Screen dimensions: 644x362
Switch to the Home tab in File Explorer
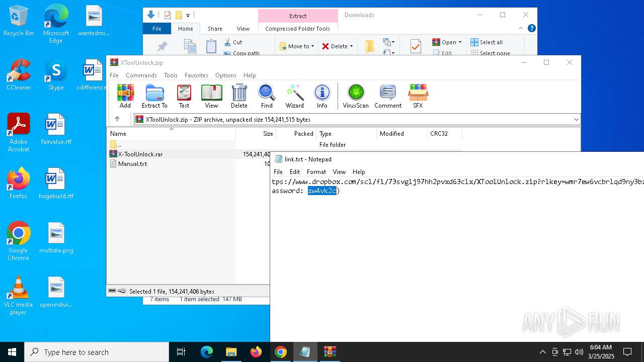pos(186,29)
